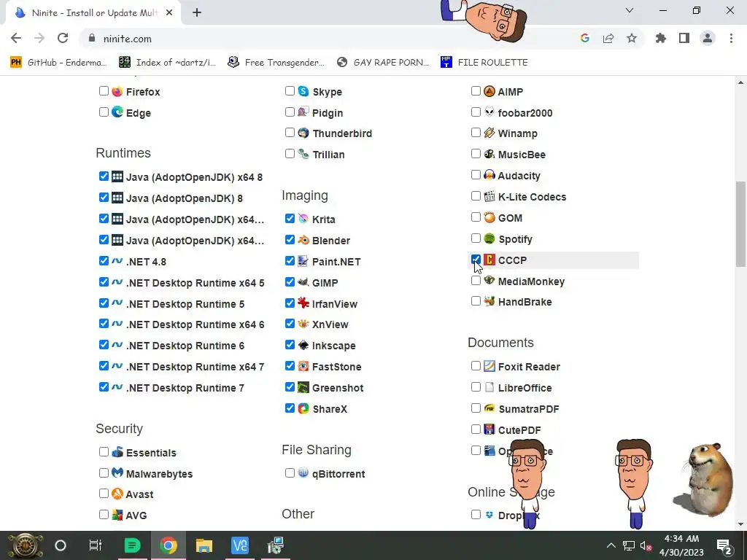The width and height of the screenshot is (747, 560).
Task: Click the Skype icon
Action: pyautogui.click(x=303, y=91)
